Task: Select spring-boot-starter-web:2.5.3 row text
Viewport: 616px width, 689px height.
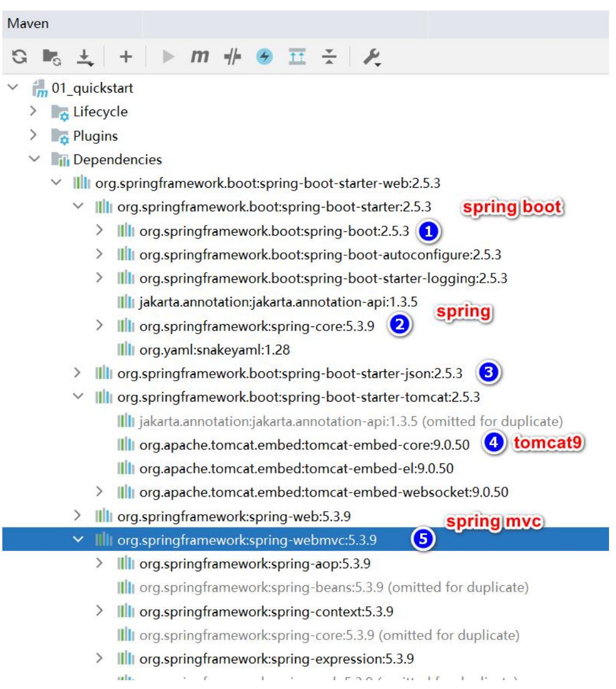Action: coord(267,183)
